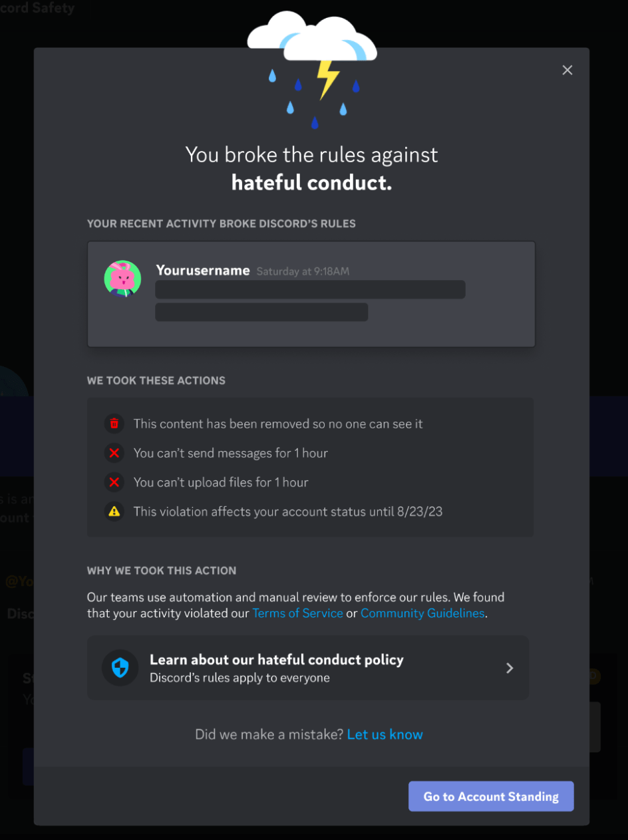628x840 pixels.
Task: Dismiss the violation dialog with the X
Action: point(567,70)
